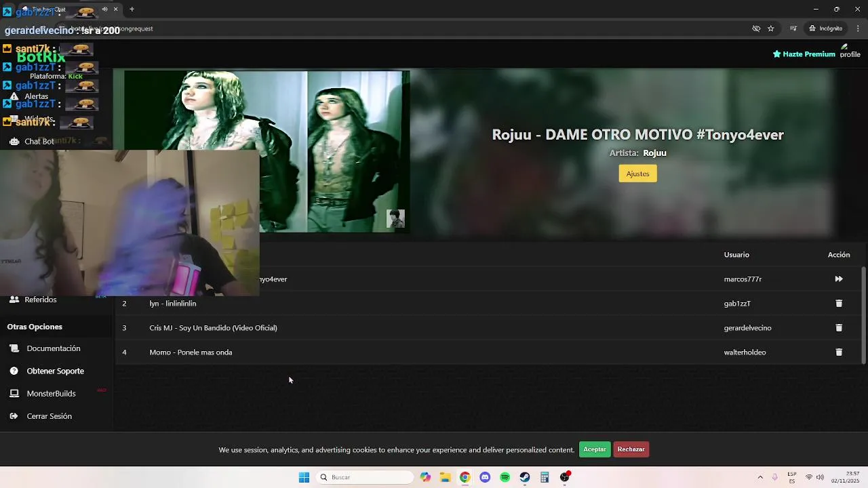Open a new browser tab
This screenshot has width=868, height=488.
(132, 9)
